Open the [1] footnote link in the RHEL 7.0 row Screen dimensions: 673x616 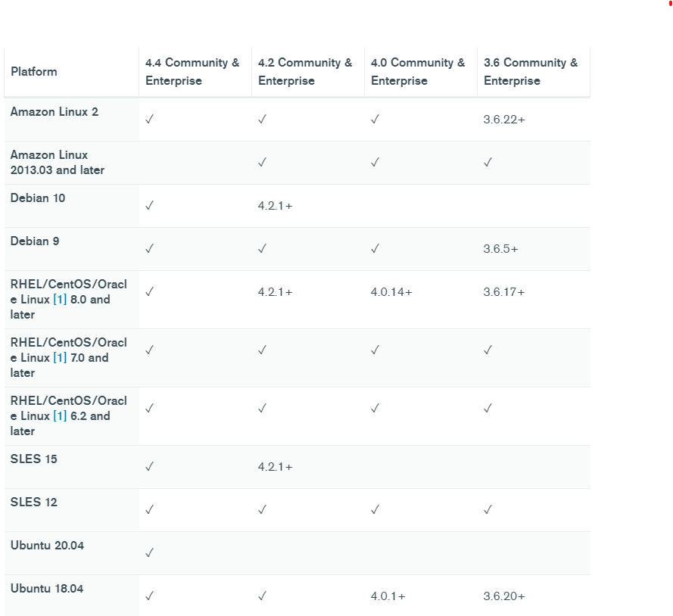point(60,358)
